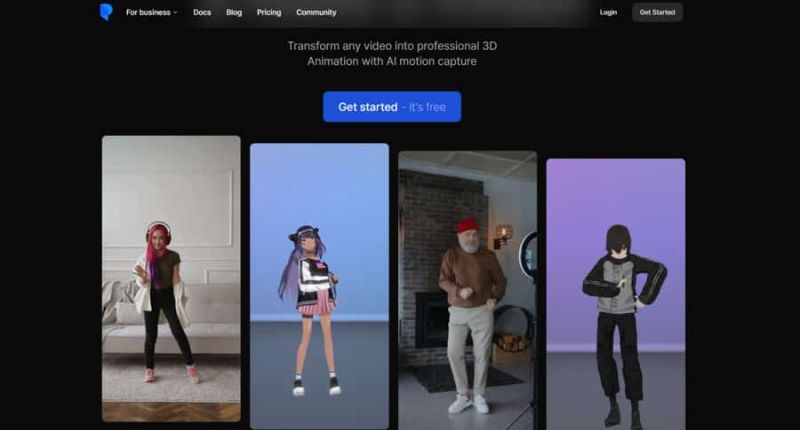
Task: Visit the Community page
Action: [x=316, y=13]
